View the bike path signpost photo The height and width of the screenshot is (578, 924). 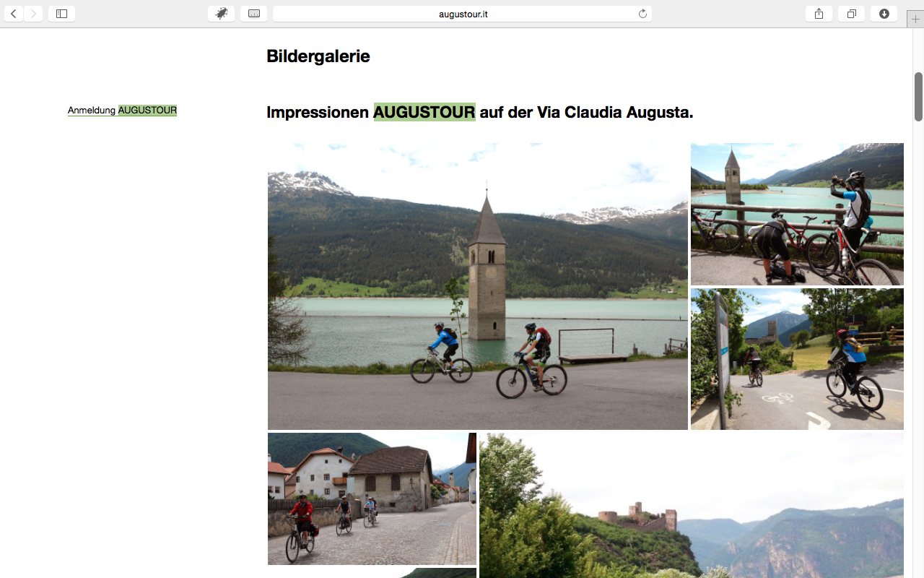coord(797,359)
